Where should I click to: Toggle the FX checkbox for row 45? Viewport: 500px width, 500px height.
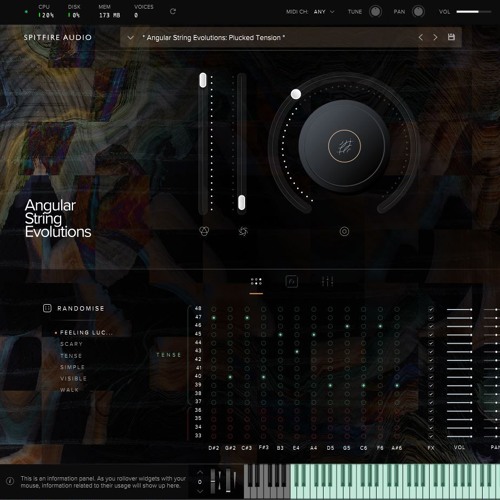[431, 335]
